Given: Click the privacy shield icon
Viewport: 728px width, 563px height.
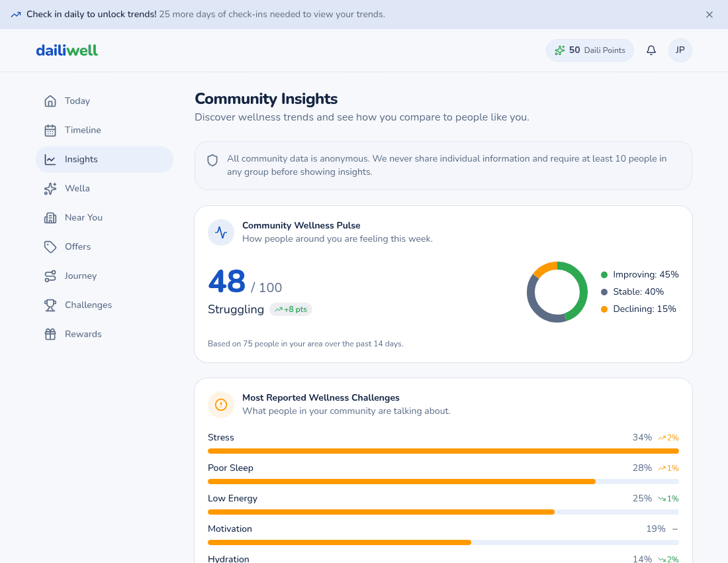Looking at the screenshot, I should coord(212,160).
